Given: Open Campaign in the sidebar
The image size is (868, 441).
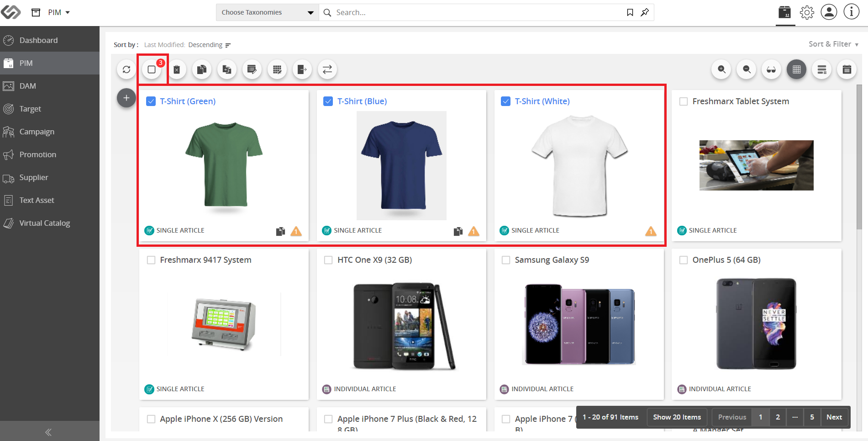Looking at the screenshot, I should click(x=50, y=132).
